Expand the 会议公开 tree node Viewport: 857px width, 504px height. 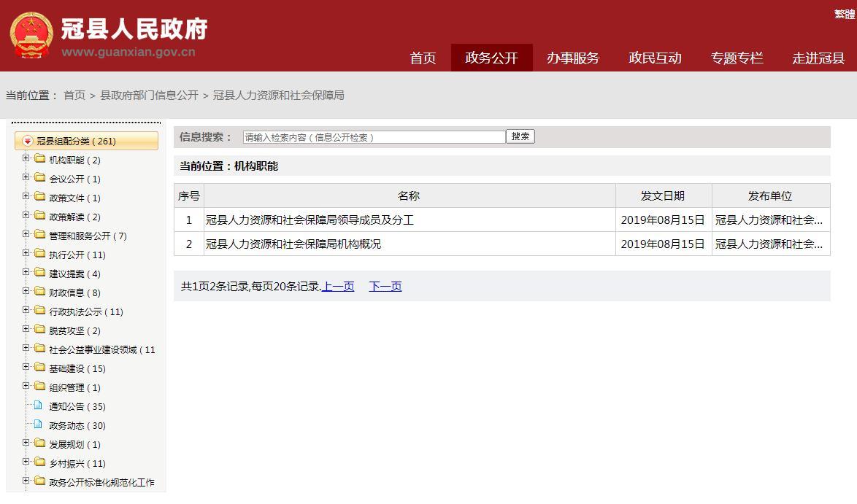point(26,177)
